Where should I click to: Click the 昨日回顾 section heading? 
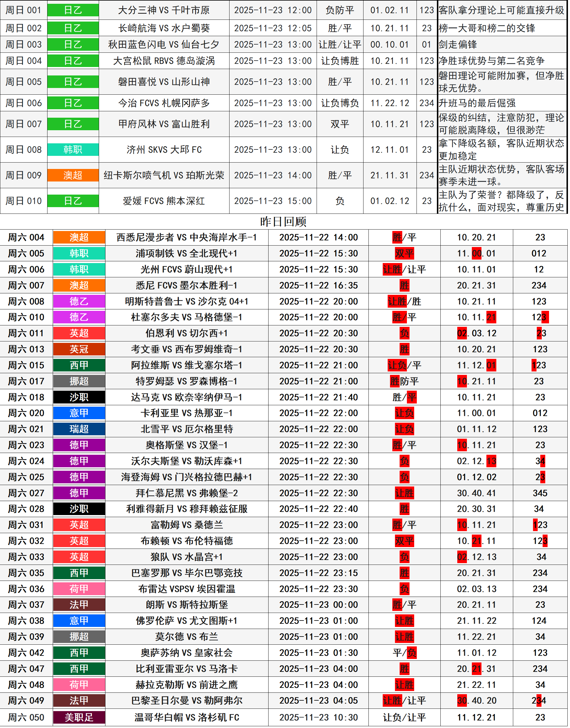(283, 222)
